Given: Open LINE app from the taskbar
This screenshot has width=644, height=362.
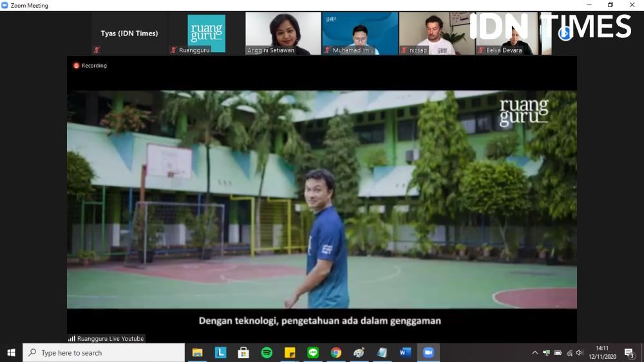Looking at the screenshot, I should (313, 352).
